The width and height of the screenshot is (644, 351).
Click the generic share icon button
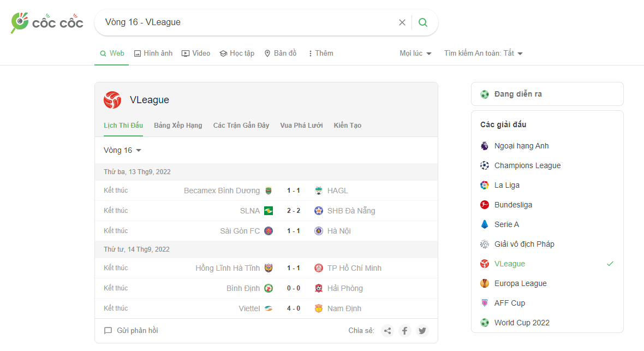[x=387, y=330]
